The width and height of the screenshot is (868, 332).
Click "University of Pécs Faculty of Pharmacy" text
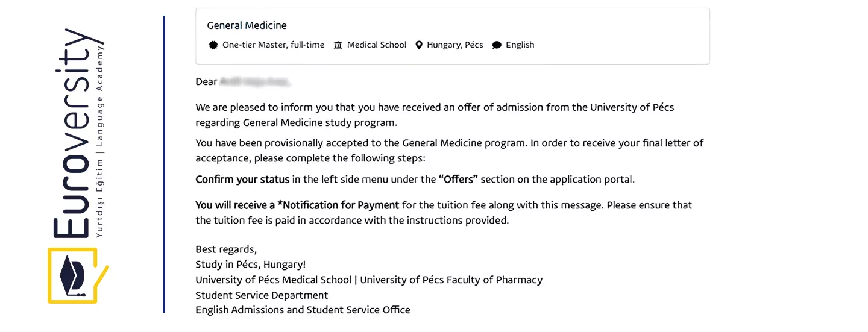tap(451, 280)
